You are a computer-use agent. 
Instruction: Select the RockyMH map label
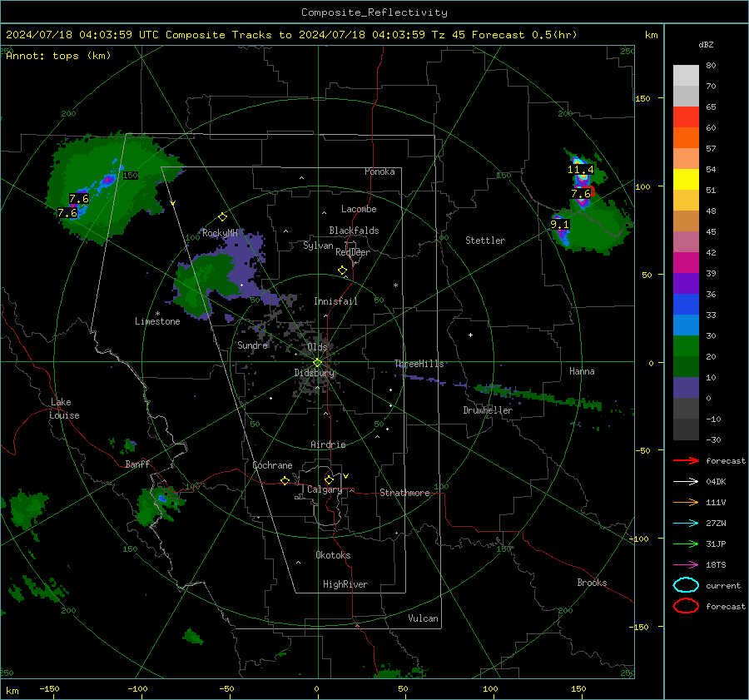pyautogui.click(x=220, y=233)
